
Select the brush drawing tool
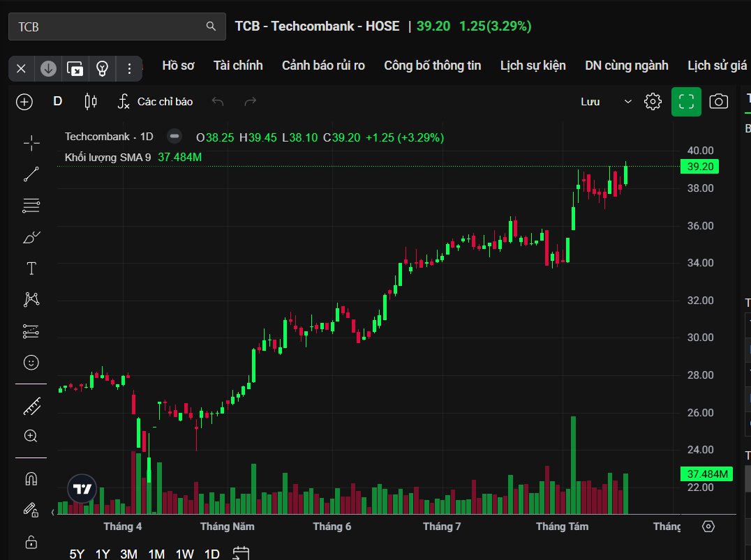(31, 237)
